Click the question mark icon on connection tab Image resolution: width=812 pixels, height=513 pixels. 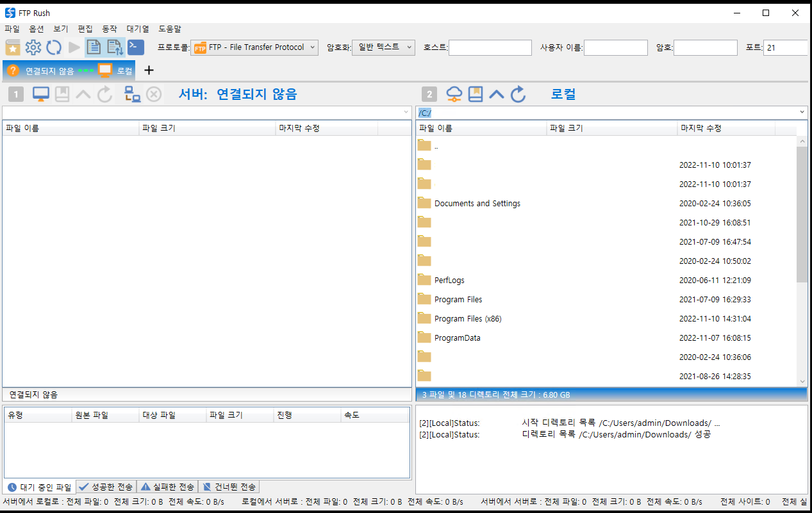(13, 70)
